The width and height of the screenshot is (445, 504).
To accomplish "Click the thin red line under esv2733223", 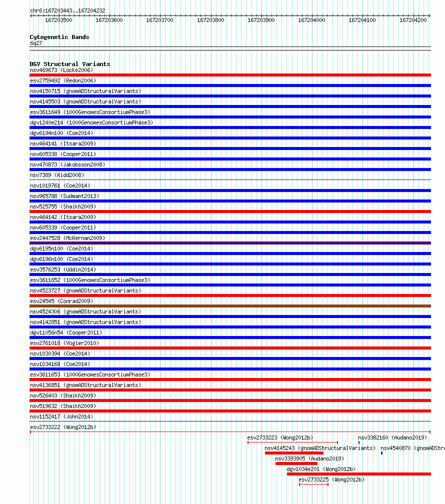I will (292, 442).
